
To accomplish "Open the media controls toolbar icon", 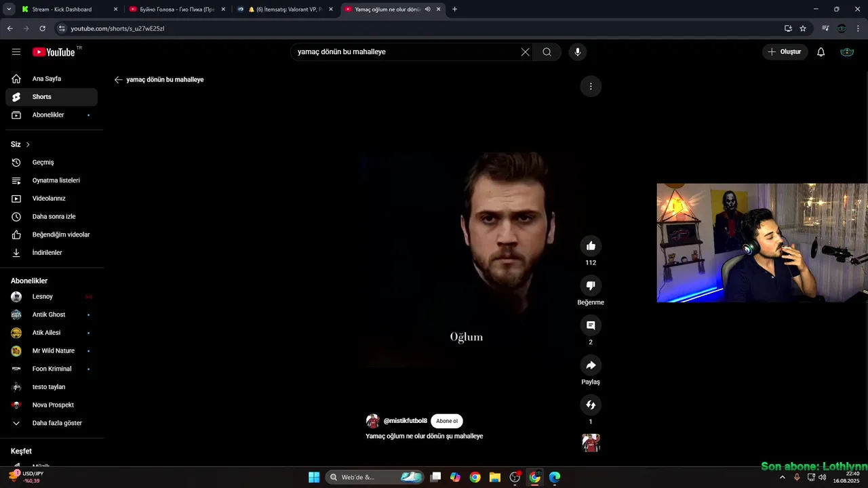I will pos(825,28).
